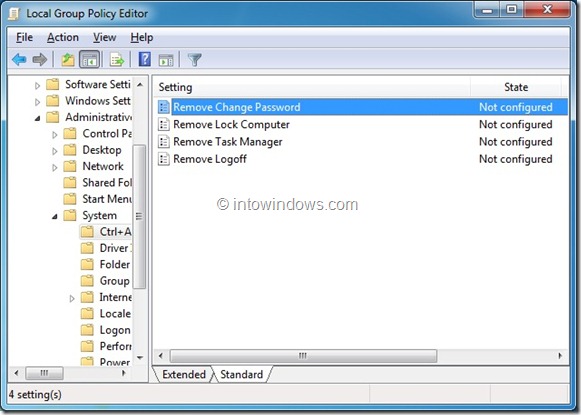The image size is (581, 415).
Task: Select the Performance tree item
Action: pyautogui.click(x=115, y=346)
